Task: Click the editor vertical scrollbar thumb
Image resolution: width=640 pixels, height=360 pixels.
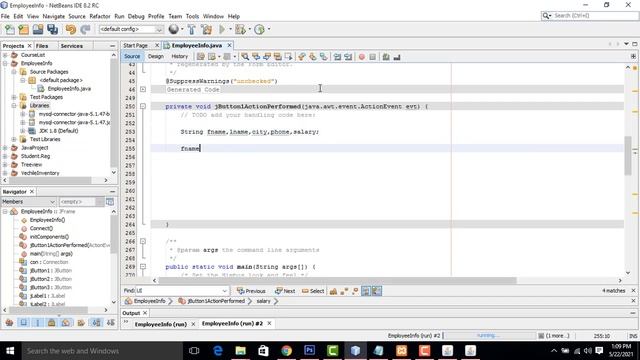Action: (x=628, y=156)
